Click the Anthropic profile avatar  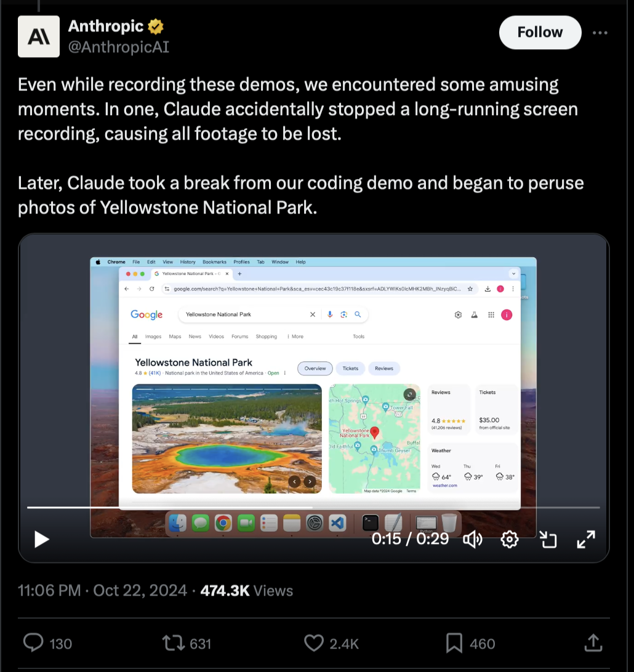[39, 36]
